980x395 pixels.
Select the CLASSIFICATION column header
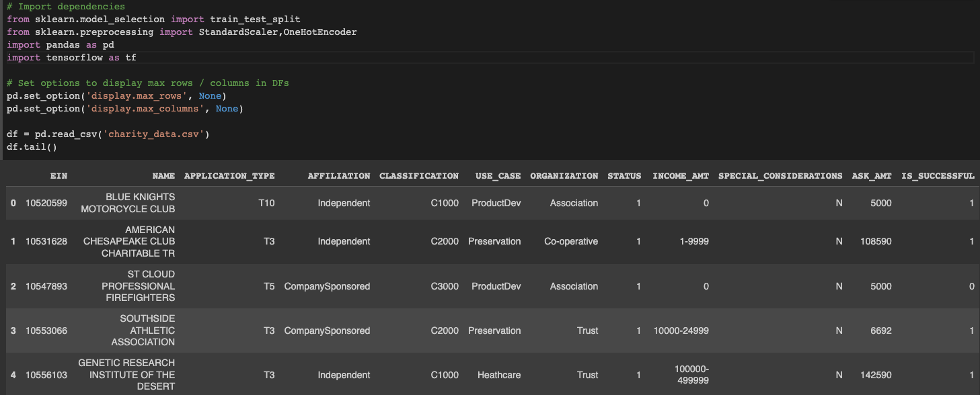[419, 176]
